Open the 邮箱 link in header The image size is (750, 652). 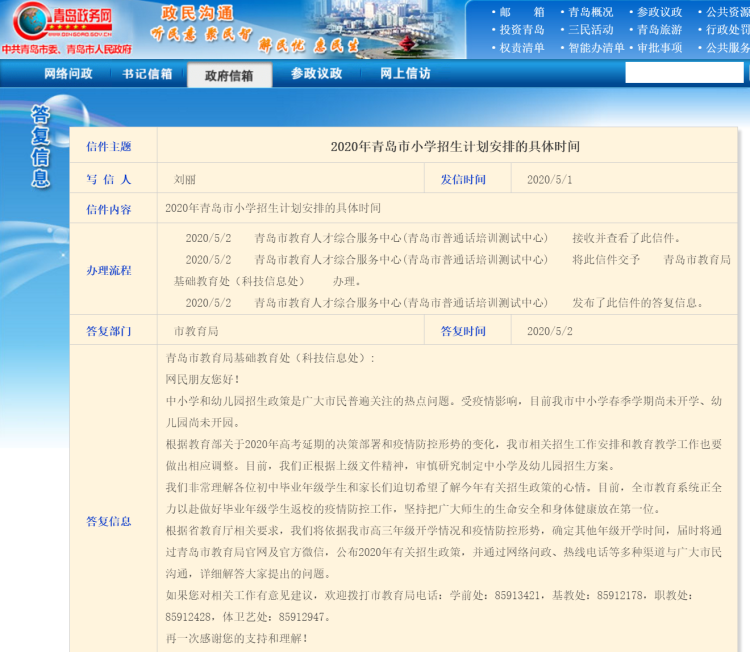pos(522,12)
